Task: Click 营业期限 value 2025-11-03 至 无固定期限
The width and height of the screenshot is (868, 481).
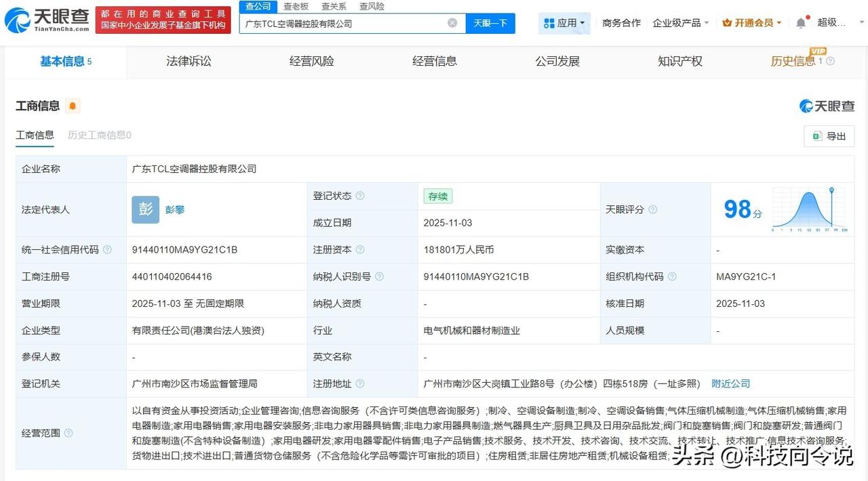Action: [x=188, y=304]
